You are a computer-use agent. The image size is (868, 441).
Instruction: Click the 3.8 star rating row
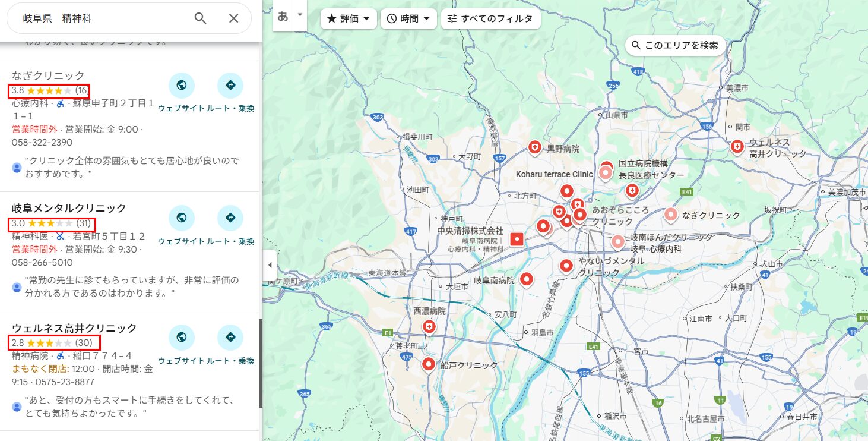click(x=49, y=91)
